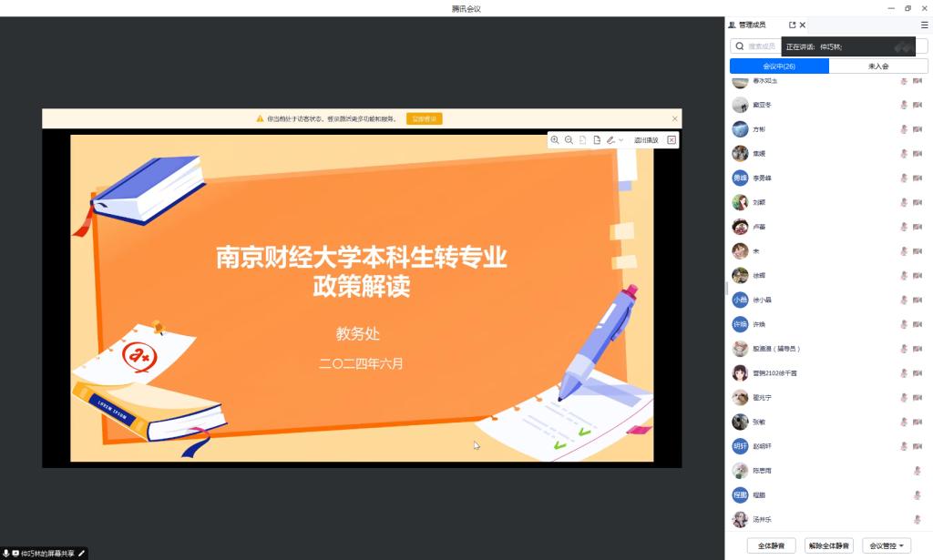Viewport: 933px width, 560px height.
Task: Switch to the 未入会 tab
Action: [878, 66]
